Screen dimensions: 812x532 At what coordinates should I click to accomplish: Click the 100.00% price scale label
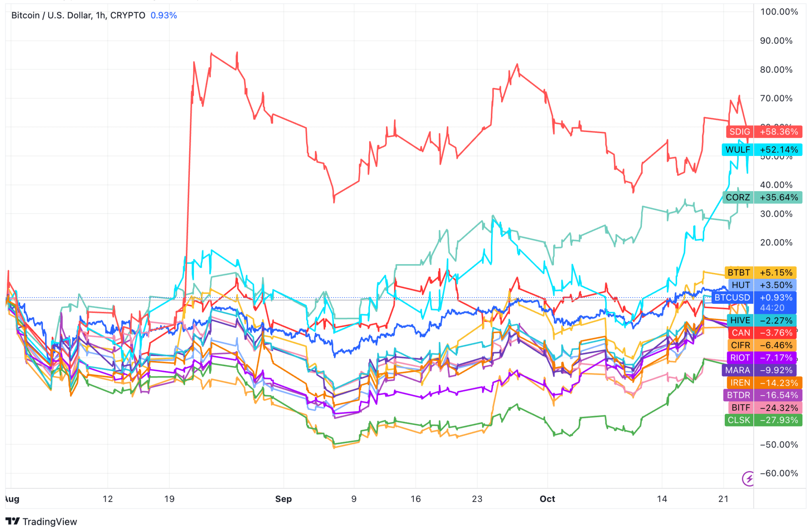pyautogui.click(x=779, y=12)
